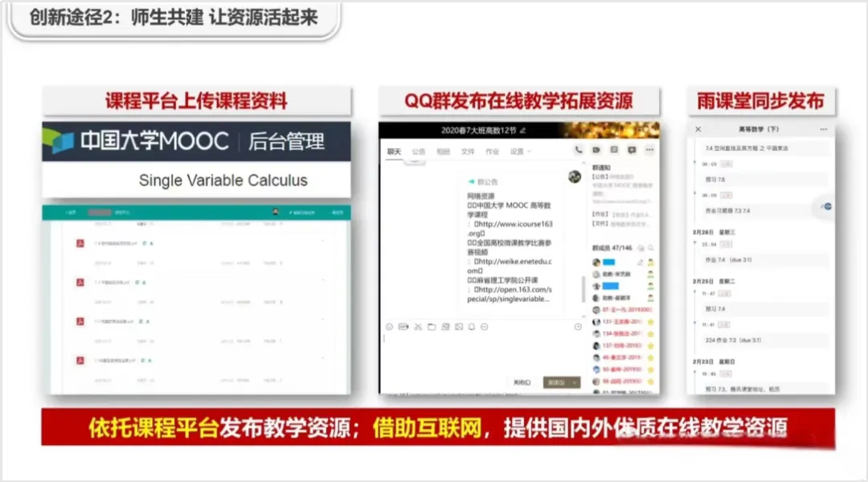This screenshot has width=868, height=482.
Task: Click the circled minus icon in QQ toolbar
Action: (x=485, y=327)
